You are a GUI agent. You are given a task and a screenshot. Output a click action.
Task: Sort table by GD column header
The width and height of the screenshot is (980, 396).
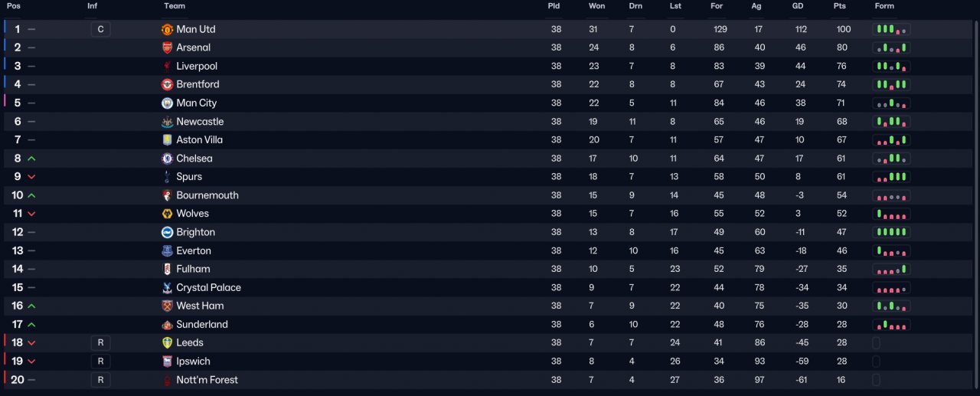[798, 6]
